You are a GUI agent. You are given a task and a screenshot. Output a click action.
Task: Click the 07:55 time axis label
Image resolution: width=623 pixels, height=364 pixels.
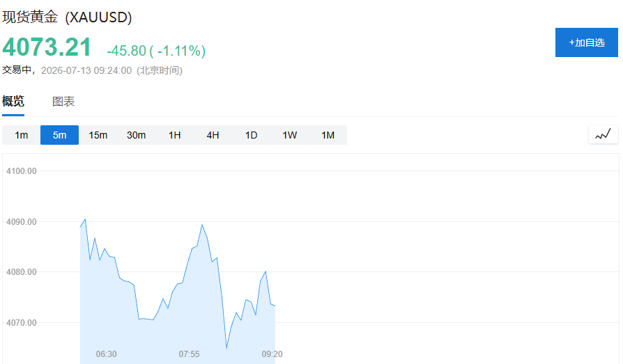click(x=189, y=354)
